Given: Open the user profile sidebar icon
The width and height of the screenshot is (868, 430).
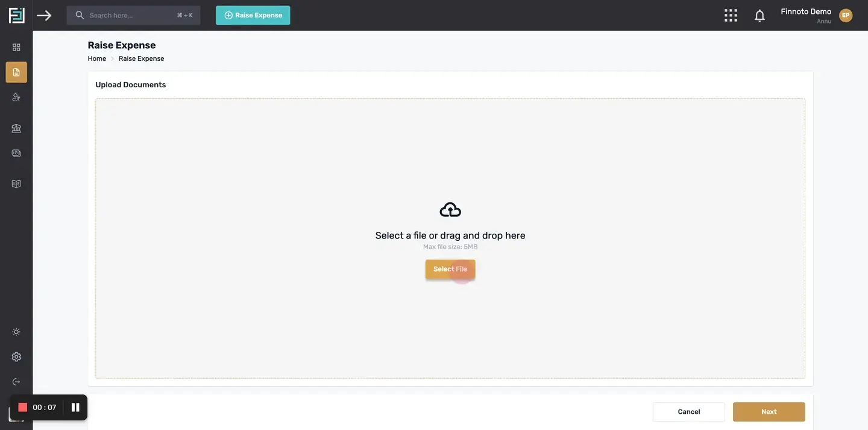Looking at the screenshot, I should pyautogui.click(x=16, y=97).
